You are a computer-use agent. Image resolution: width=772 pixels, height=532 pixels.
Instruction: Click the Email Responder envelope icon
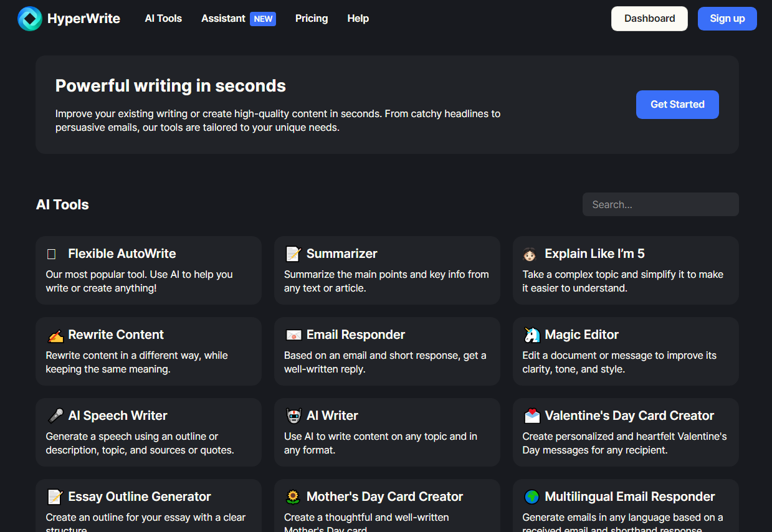coord(293,335)
